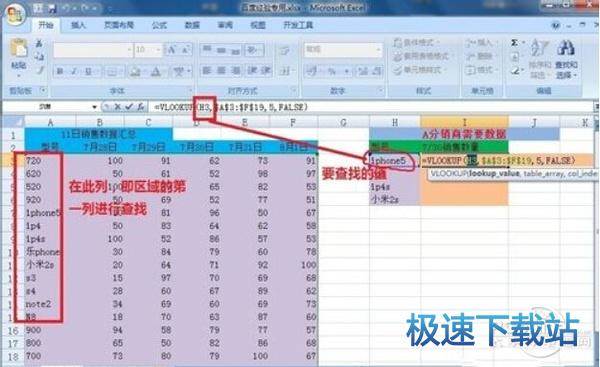The image size is (600, 367).
Task: Switch to the 插入 ribbon tab
Action: (78, 25)
